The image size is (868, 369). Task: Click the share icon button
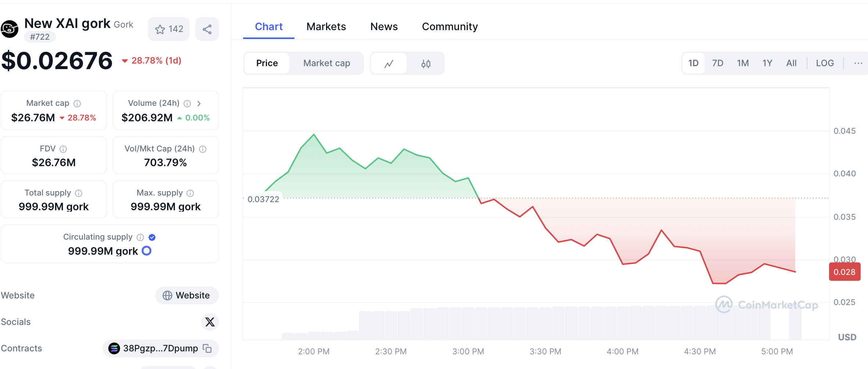click(x=207, y=29)
